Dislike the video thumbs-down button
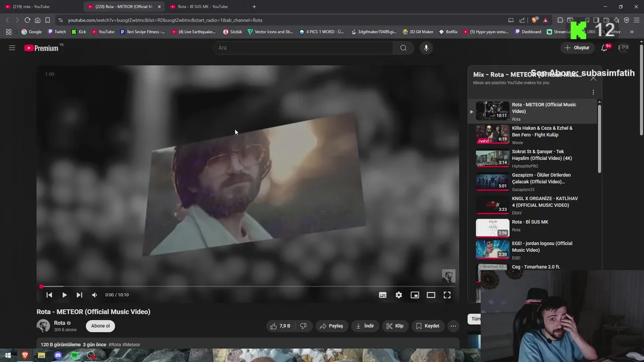 [x=303, y=326]
